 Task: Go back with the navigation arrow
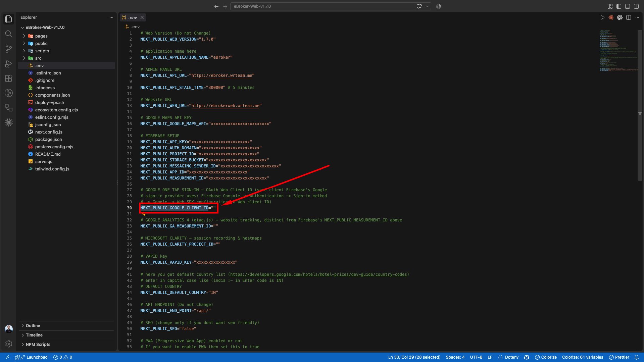click(x=216, y=6)
